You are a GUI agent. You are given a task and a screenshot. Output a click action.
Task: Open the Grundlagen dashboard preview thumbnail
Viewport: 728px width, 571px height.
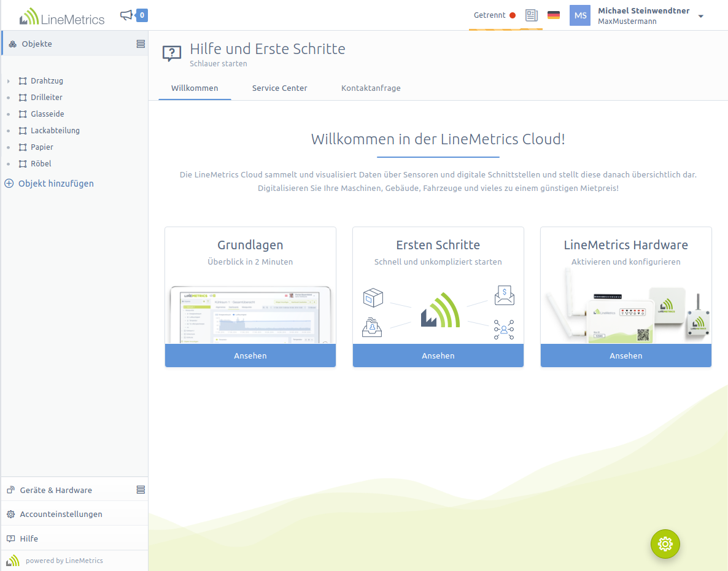[250, 315]
